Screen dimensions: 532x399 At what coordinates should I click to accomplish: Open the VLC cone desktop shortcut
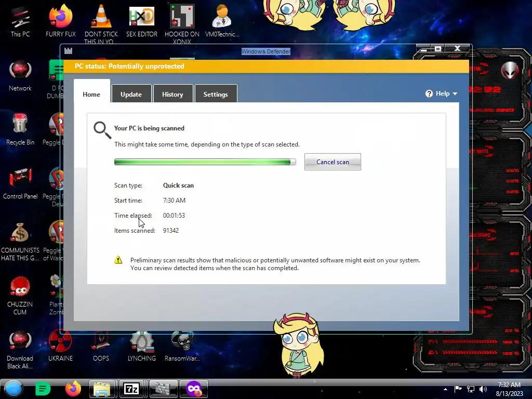[101, 24]
